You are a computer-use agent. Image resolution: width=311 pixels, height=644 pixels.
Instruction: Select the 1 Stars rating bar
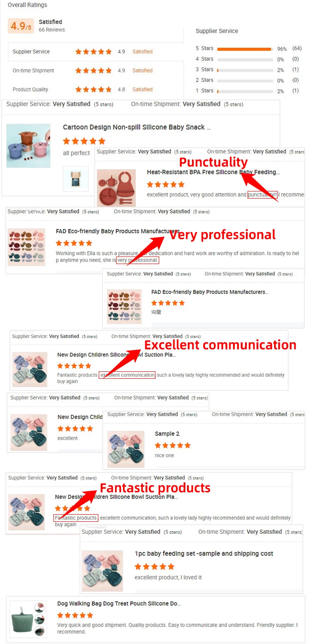tap(245, 91)
